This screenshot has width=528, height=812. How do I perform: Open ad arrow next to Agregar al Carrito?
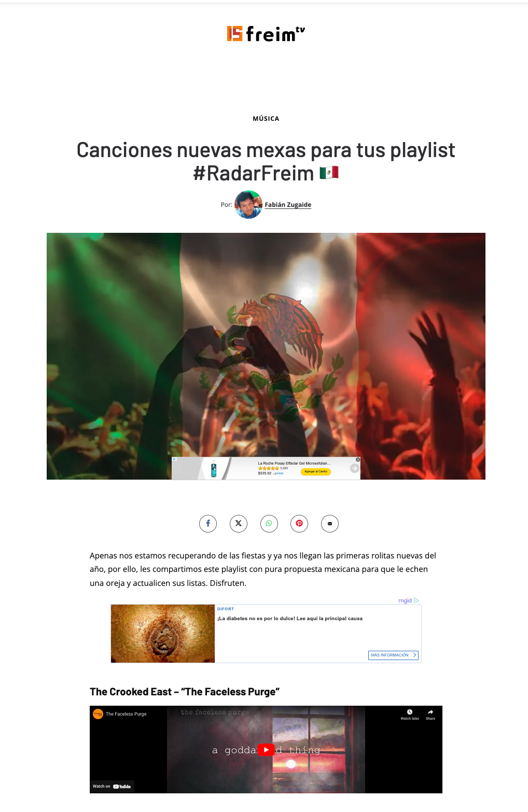point(354,468)
